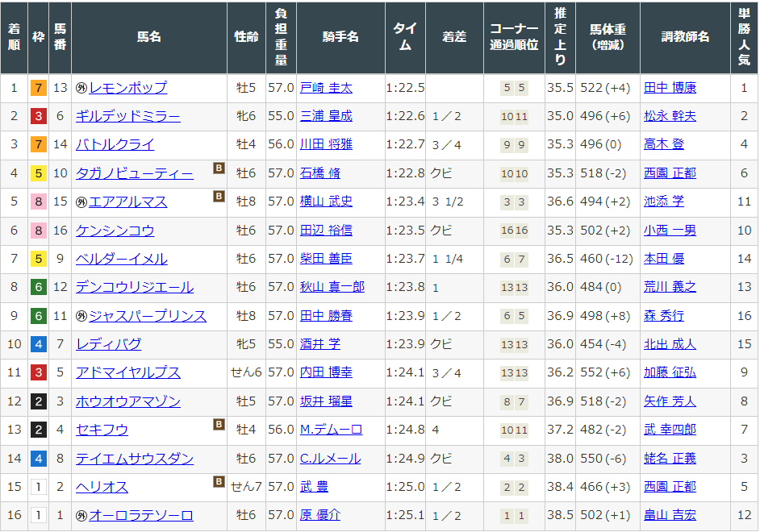Open trainer 西園 正都 in the ヘリオス row
This screenshot has height=532, width=760.
point(670,487)
